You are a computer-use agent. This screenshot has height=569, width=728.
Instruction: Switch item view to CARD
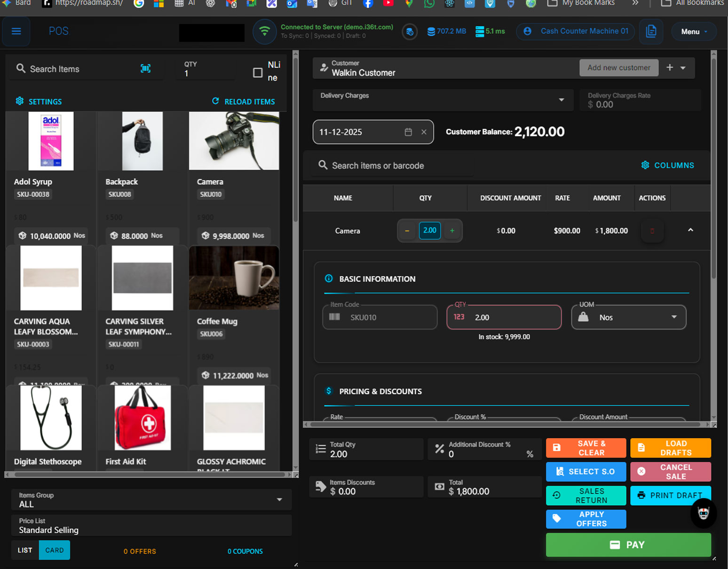[x=55, y=550]
